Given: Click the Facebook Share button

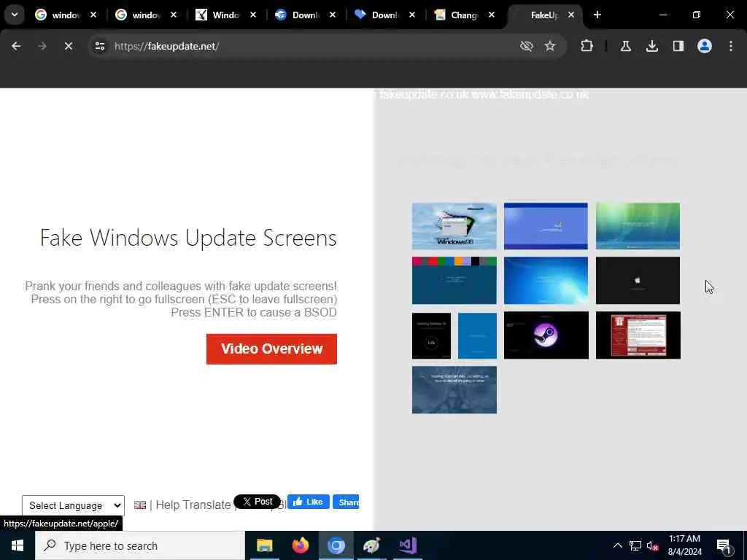Looking at the screenshot, I should pos(346,502).
